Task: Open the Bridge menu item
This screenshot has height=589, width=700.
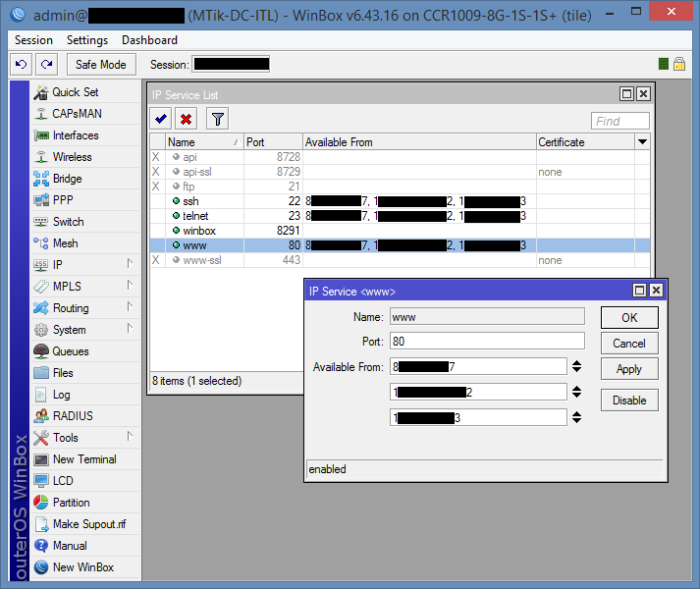Action: (84, 179)
